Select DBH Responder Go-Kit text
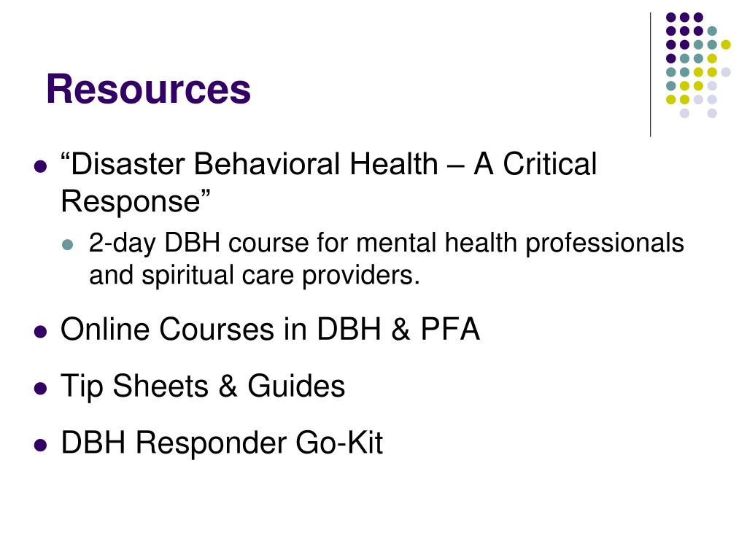 coord(222,443)
